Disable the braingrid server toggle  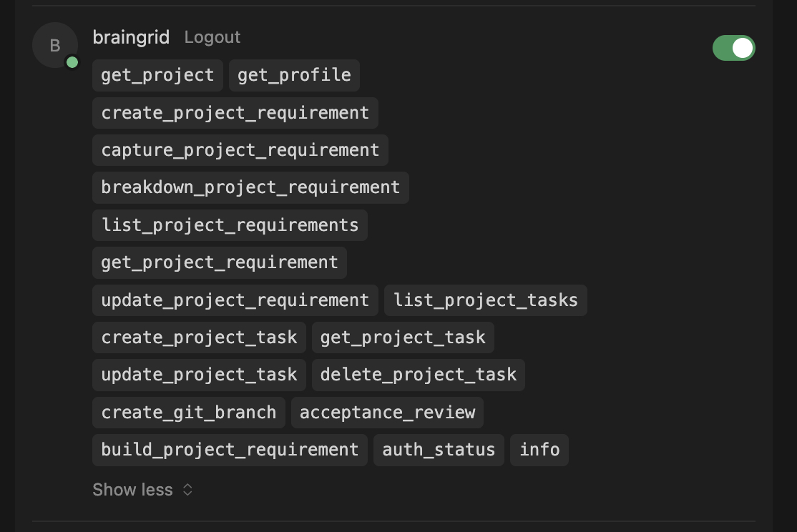733,48
